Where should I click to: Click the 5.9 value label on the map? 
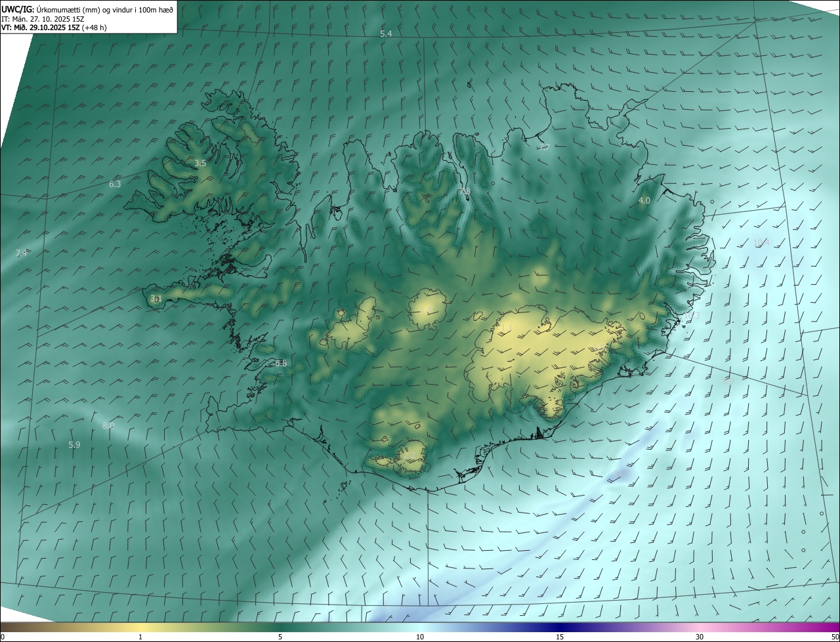coord(74,445)
